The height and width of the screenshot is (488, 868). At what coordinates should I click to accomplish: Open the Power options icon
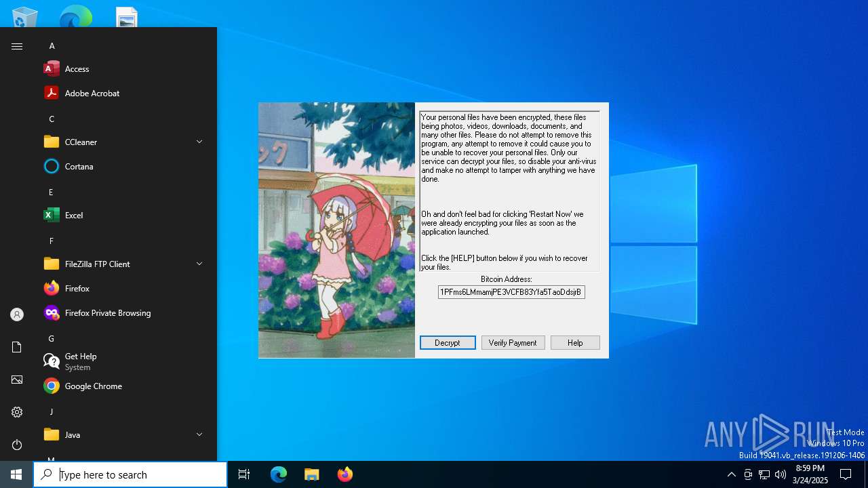click(x=17, y=445)
